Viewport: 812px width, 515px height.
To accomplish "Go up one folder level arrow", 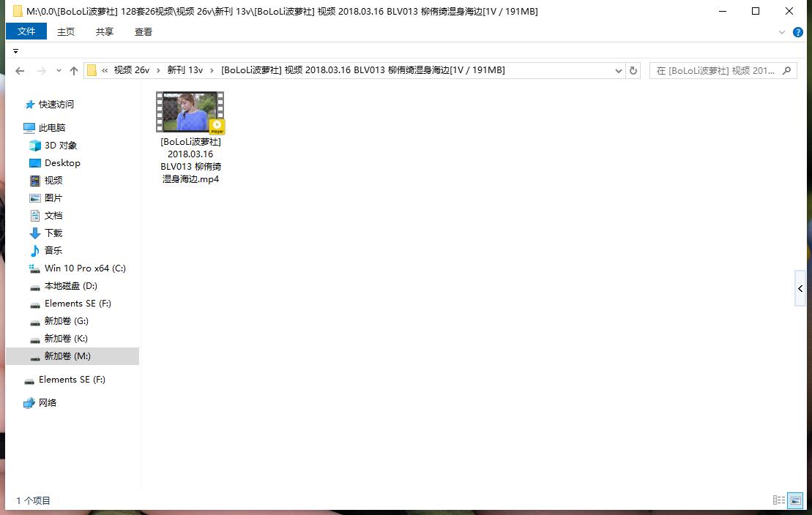I will pyautogui.click(x=73, y=71).
